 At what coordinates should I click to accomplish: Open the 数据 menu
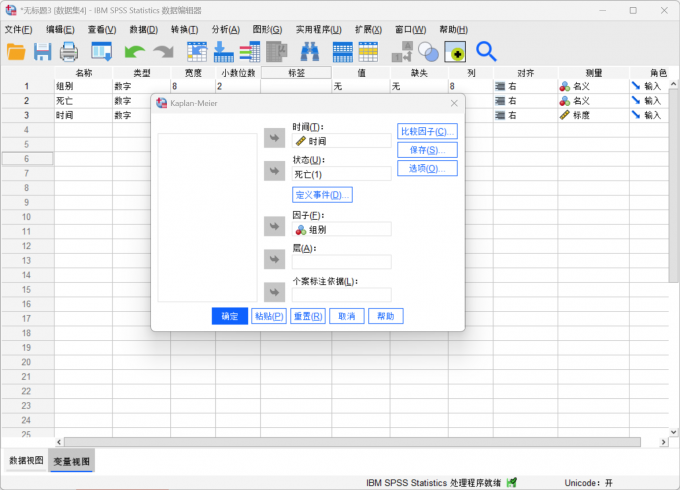[x=144, y=29]
